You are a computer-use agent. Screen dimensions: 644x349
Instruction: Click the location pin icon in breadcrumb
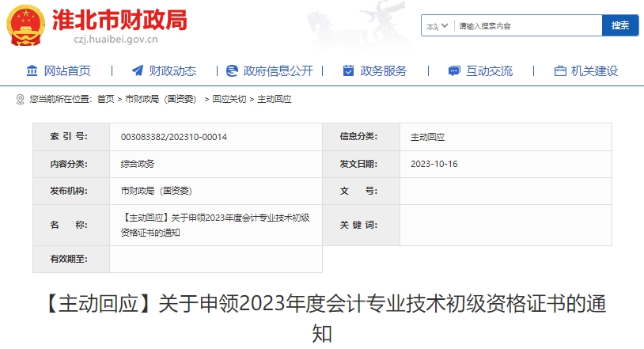[x=21, y=100]
